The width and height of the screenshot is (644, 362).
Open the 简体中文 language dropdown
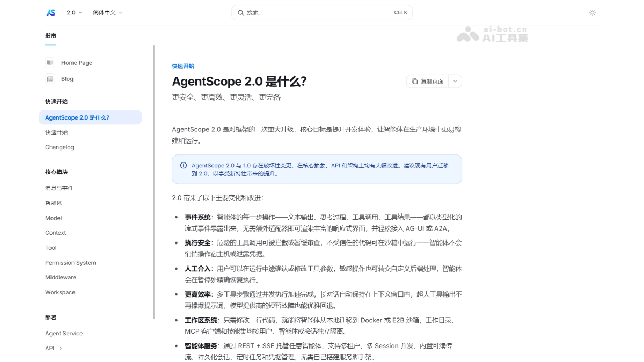107,12
